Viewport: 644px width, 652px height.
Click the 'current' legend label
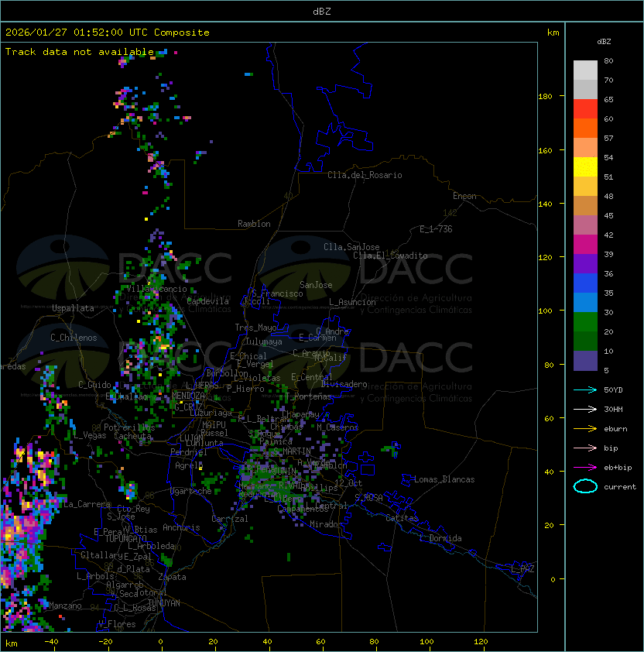click(620, 487)
